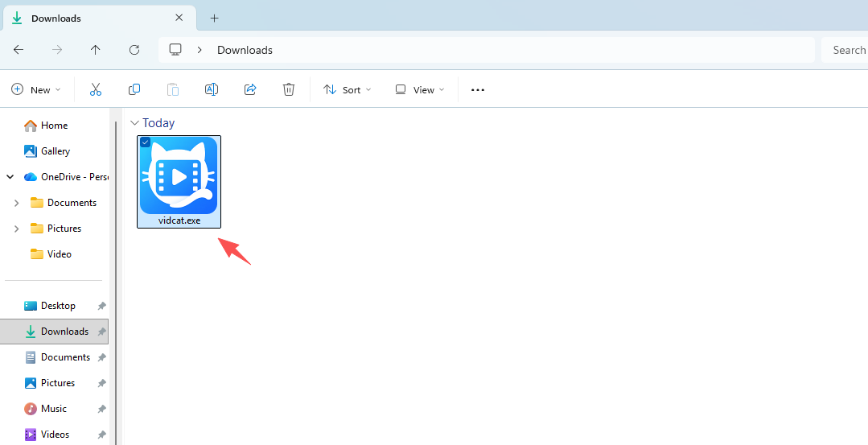The image size is (868, 445).
Task: Click Downloads in the address bar
Action: coord(245,50)
